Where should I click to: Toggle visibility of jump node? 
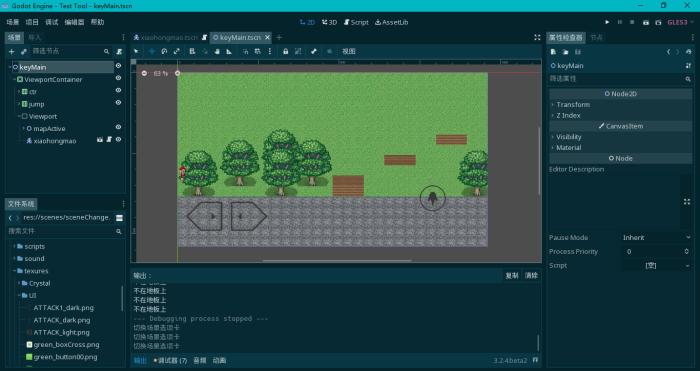(x=118, y=103)
